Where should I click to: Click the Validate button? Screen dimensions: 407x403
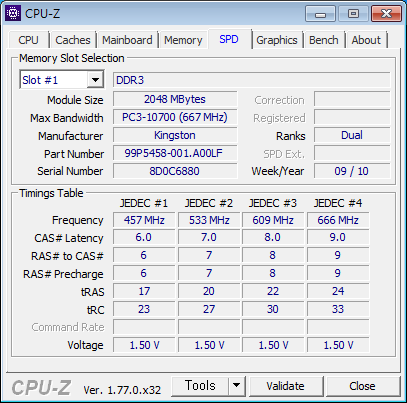pos(286,386)
